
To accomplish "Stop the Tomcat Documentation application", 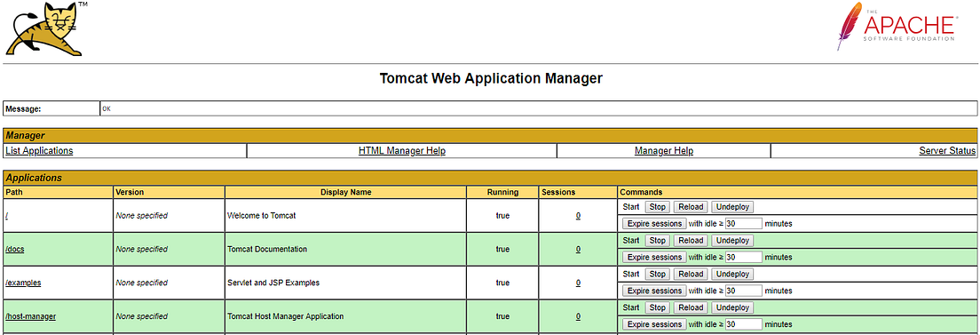I will coord(657,241).
